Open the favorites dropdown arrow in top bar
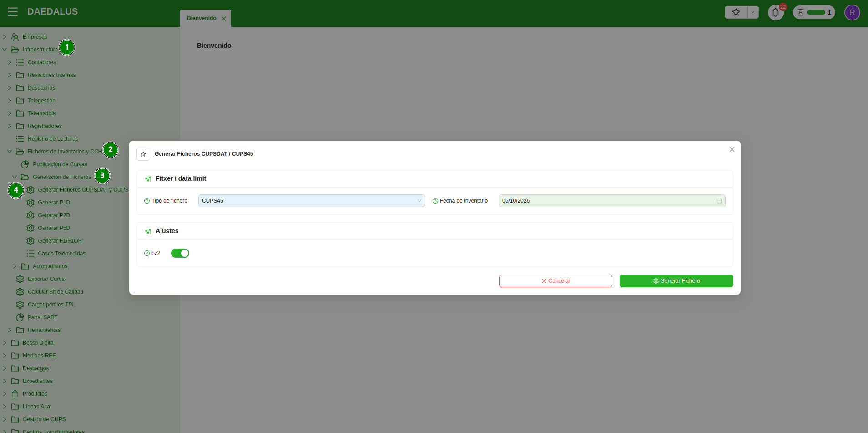Screen dimensions: 868x433 (753, 12)
